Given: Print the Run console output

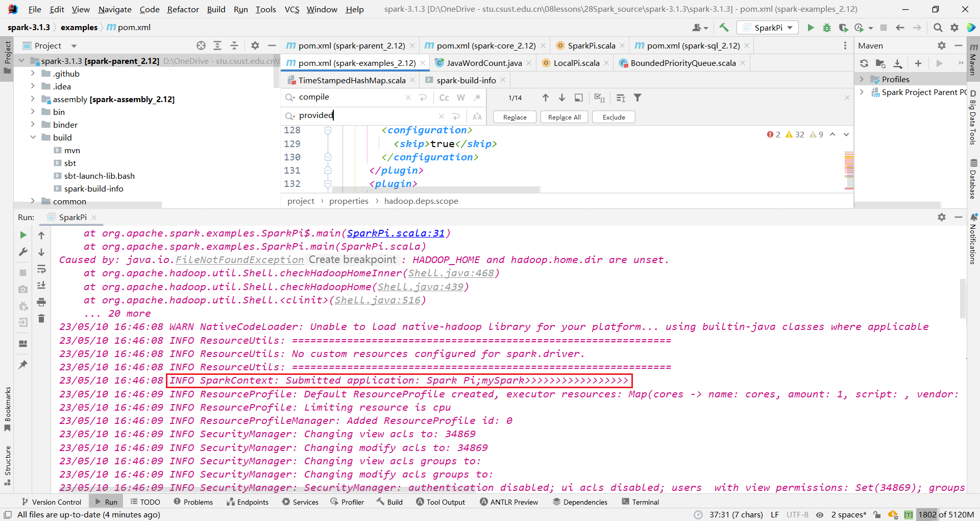Looking at the screenshot, I should [x=41, y=302].
